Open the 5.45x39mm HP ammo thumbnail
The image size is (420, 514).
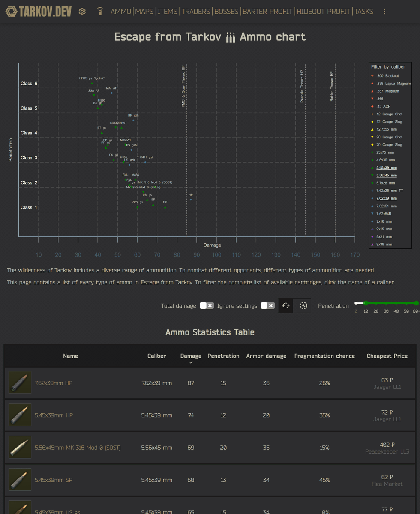[20, 415]
